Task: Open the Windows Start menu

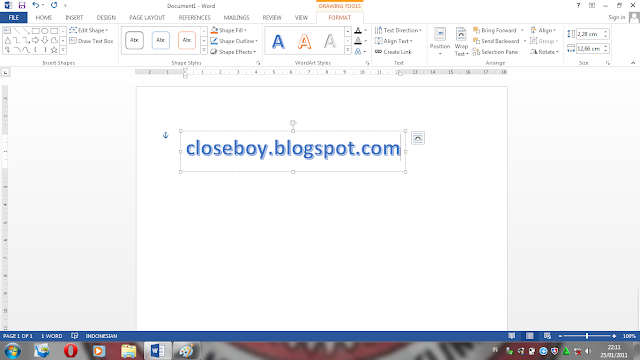Action: [12, 351]
